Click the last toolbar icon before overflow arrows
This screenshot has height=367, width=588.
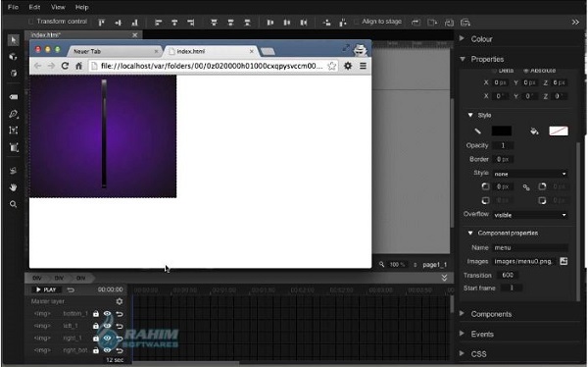pos(465,23)
